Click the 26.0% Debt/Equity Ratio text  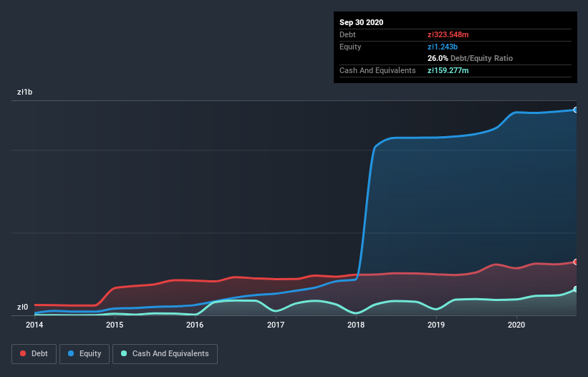pyautogui.click(x=471, y=58)
